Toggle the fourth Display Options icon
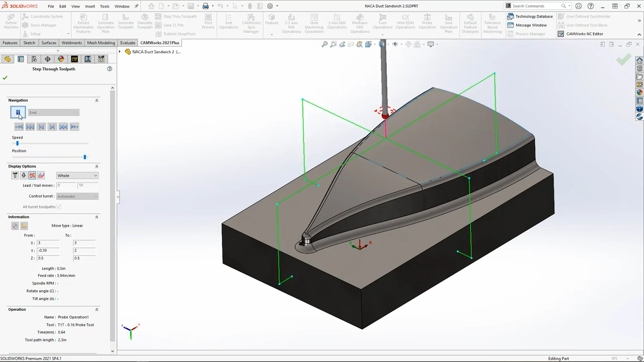 pos(41,175)
